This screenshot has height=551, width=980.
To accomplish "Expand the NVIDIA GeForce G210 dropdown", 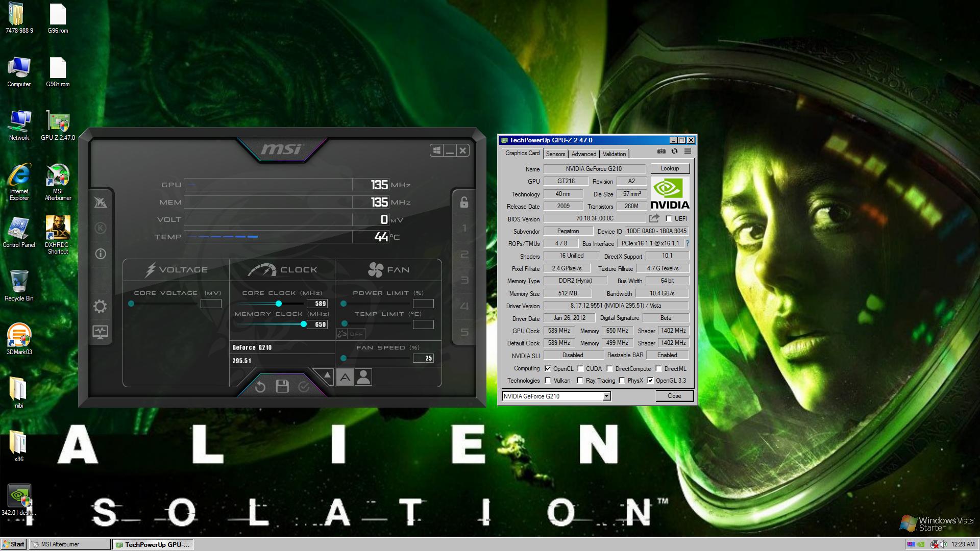I will [x=606, y=396].
